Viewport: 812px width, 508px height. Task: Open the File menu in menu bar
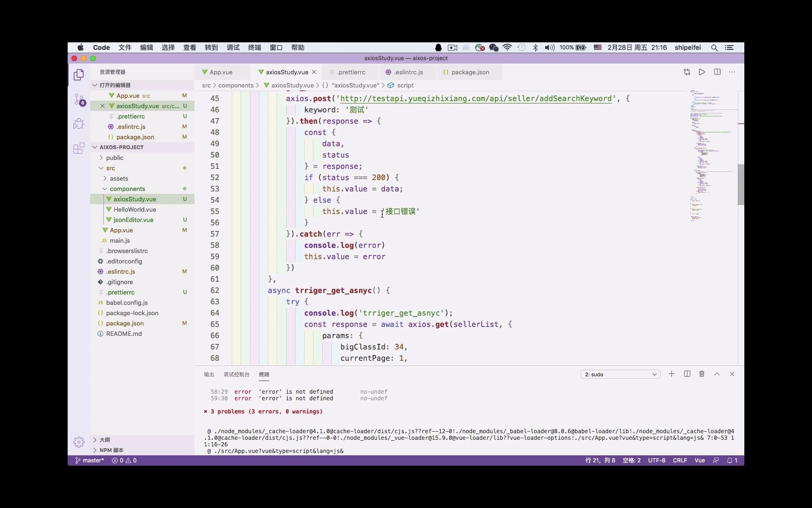(x=125, y=48)
